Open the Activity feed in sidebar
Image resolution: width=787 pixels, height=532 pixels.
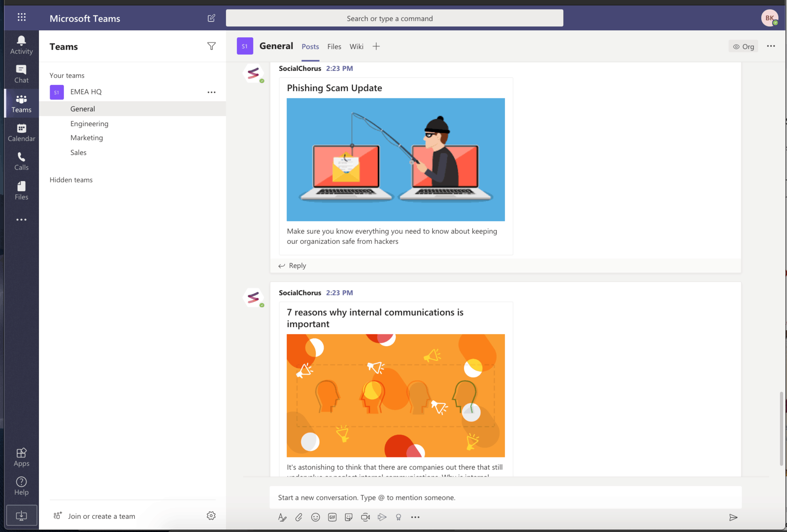[x=21, y=45]
